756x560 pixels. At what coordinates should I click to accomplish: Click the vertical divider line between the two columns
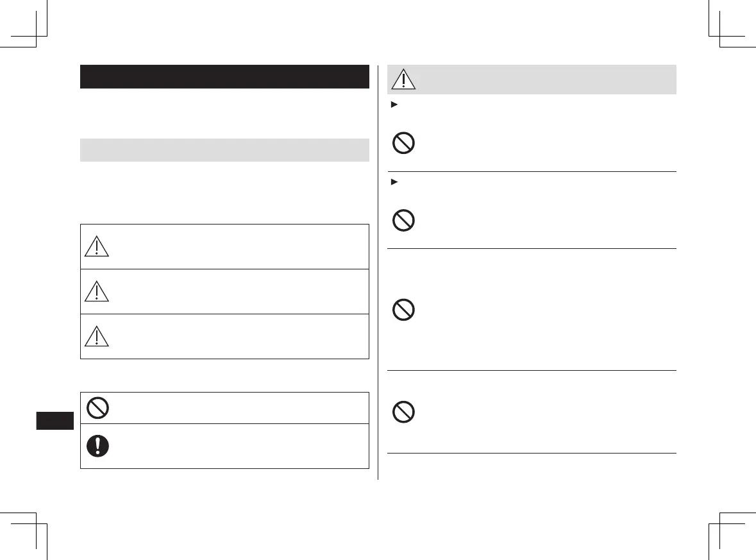378,272
